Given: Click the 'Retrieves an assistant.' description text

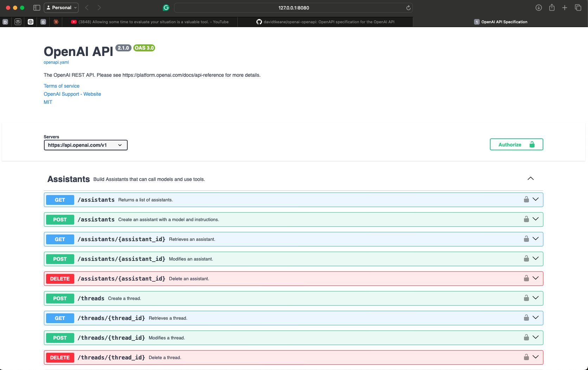Looking at the screenshot, I should tap(192, 239).
